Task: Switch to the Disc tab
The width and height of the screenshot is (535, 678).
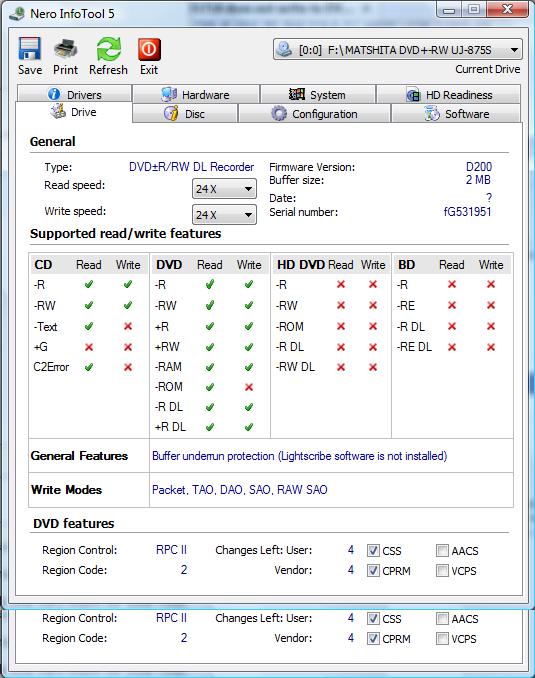Action: click(185, 114)
